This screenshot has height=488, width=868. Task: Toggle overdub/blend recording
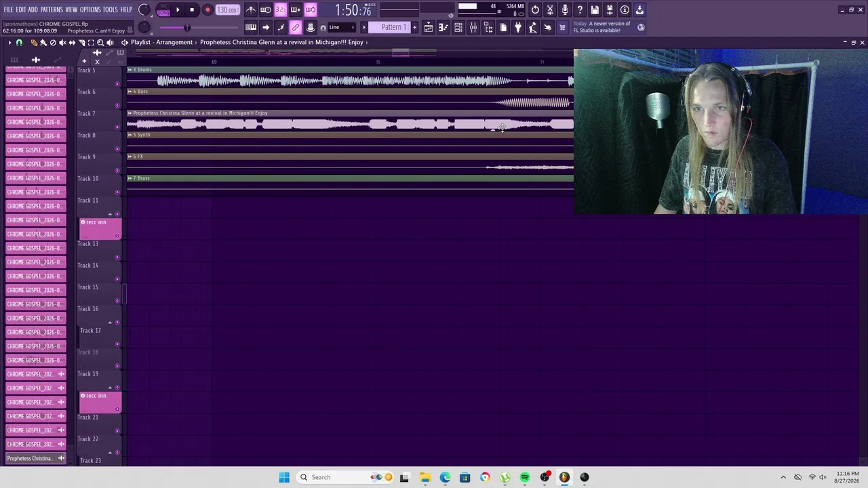pyautogui.click(x=296, y=9)
